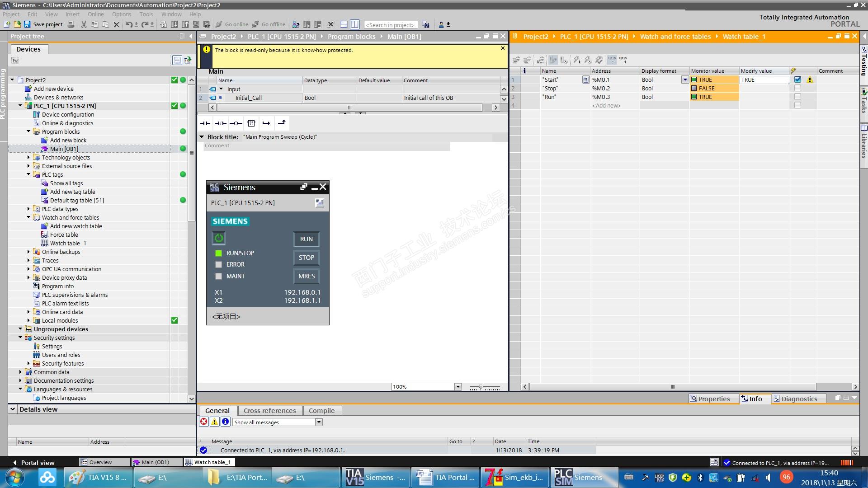This screenshot has height=488, width=868.
Task: Open the Online menu
Action: 95,14
